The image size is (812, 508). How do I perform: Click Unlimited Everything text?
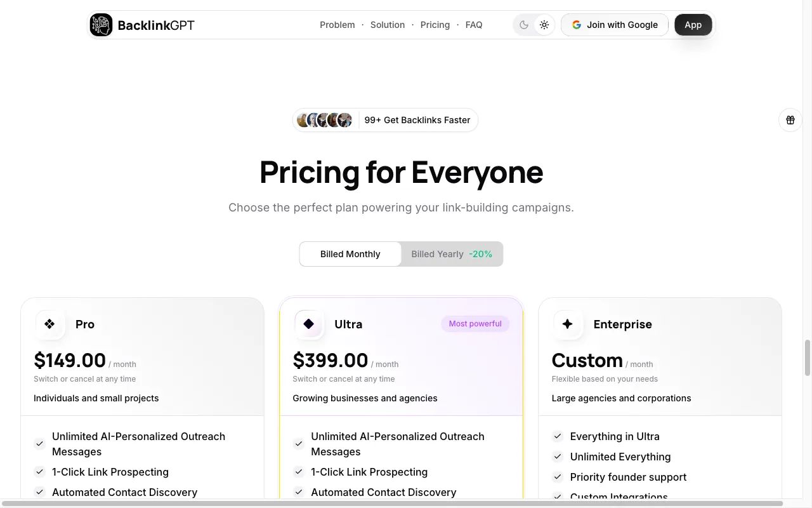(x=620, y=457)
